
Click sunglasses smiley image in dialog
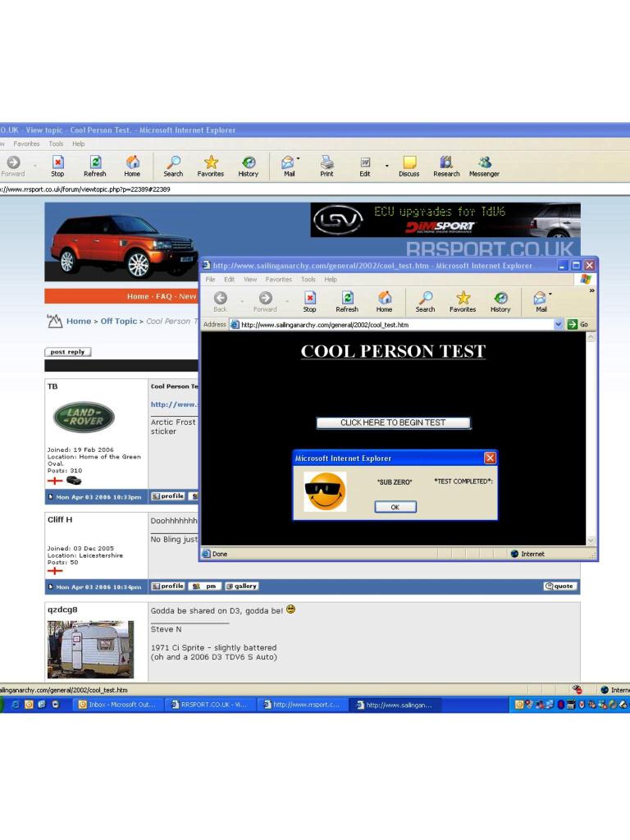325,492
